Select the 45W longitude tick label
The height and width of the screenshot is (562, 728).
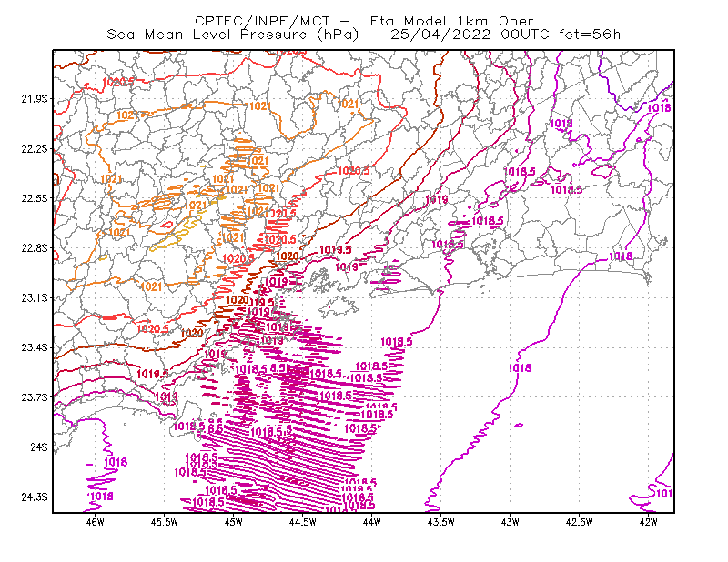pos(234,522)
